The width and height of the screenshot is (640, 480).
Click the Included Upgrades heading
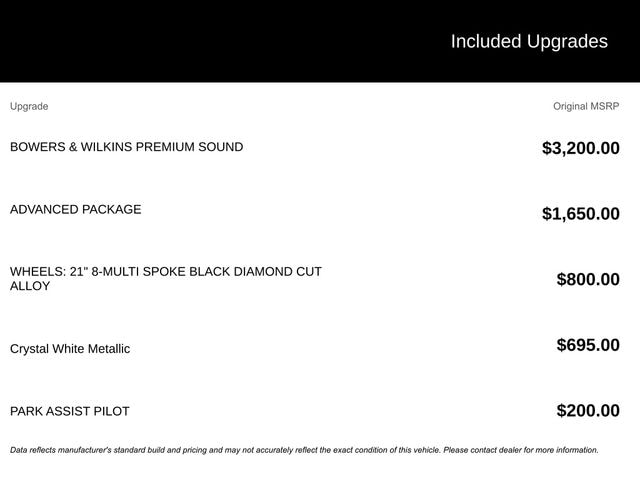(x=528, y=41)
